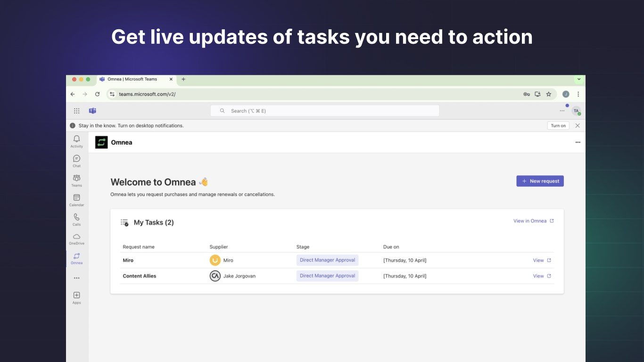Click the My Tasks checklist icon
The width and height of the screenshot is (644, 362).
point(124,222)
